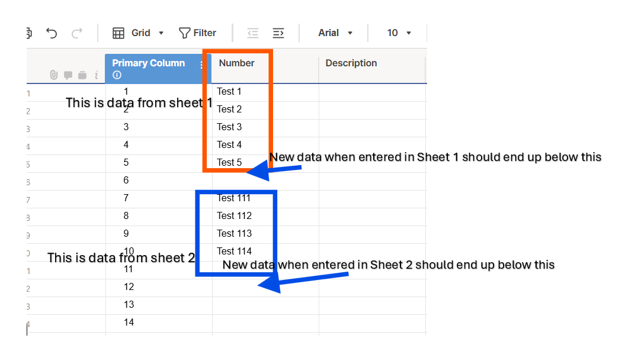Click the Redo arrow icon
Image resolution: width=619 pixels, height=364 pixels.
tap(77, 33)
